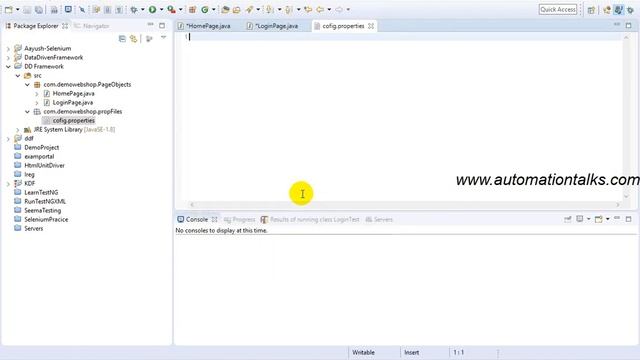Click the New Java Package icon
Viewport: 640px width, 360px height.
192,9
